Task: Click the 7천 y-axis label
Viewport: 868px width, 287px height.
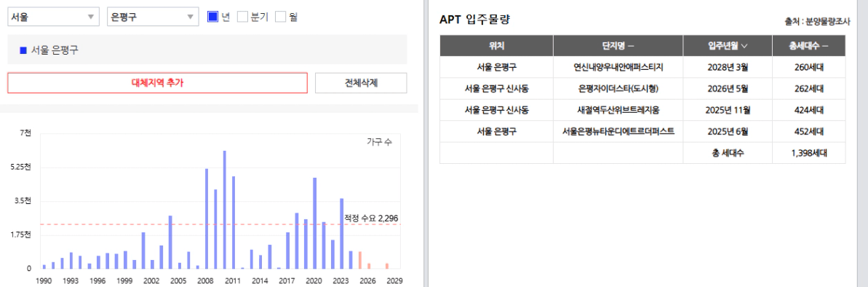Action: pos(25,133)
